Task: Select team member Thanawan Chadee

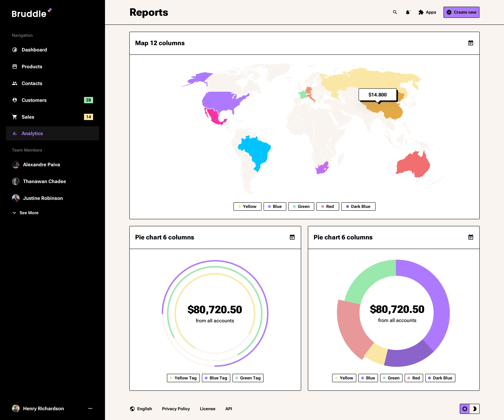Action: pyautogui.click(x=44, y=181)
